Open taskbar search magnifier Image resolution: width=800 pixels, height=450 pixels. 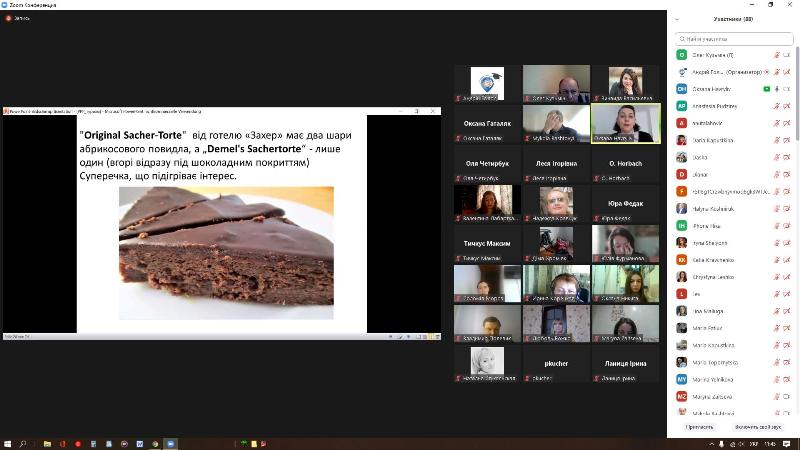[x=23, y=444]
